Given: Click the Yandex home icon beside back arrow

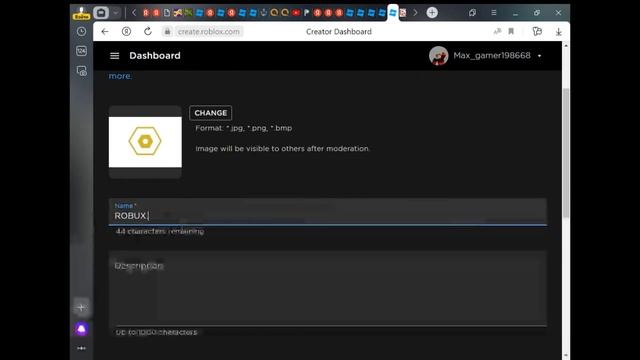Looking at the screenshot, I should pyautogui.click(x=127, y=31).
